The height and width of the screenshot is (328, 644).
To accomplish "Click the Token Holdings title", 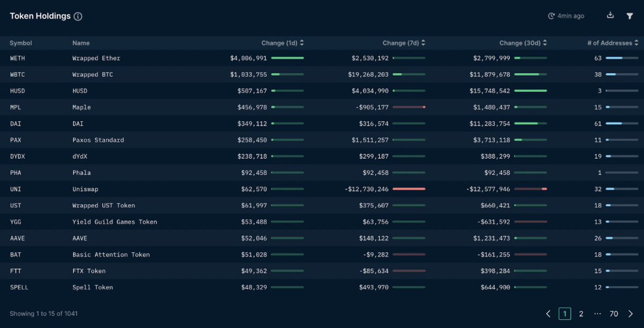I will pyautogui.click(x=40, y=16).
